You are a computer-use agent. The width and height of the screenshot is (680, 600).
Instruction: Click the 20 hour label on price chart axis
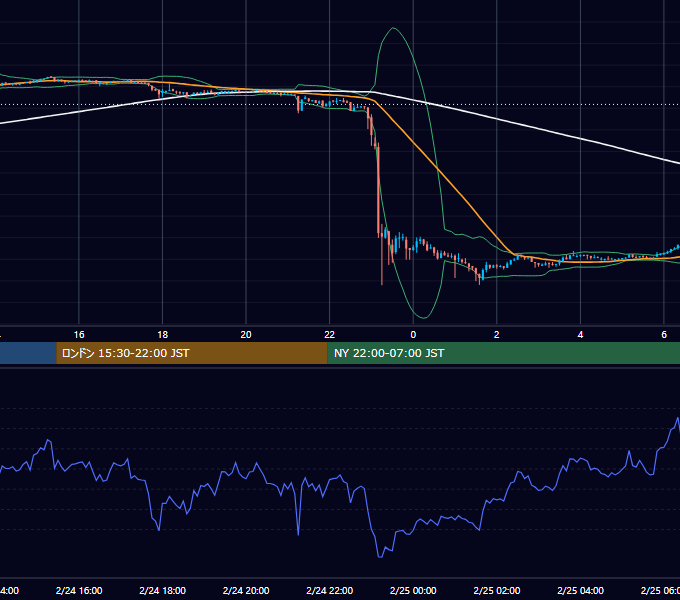246,335
